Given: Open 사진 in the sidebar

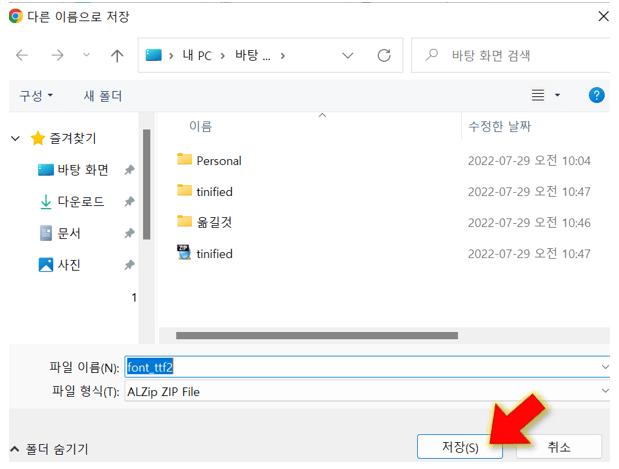Looking at the screenshot, I should (69, 265).
